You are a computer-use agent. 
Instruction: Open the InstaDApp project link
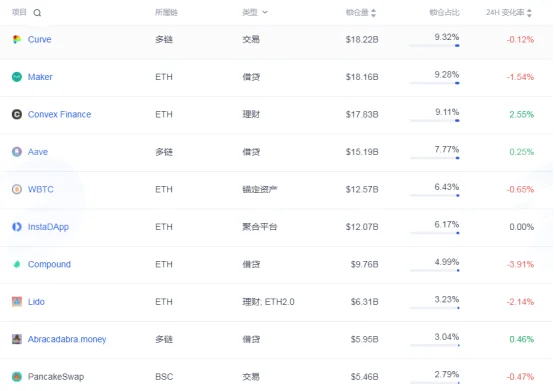[x=48, y=227]
